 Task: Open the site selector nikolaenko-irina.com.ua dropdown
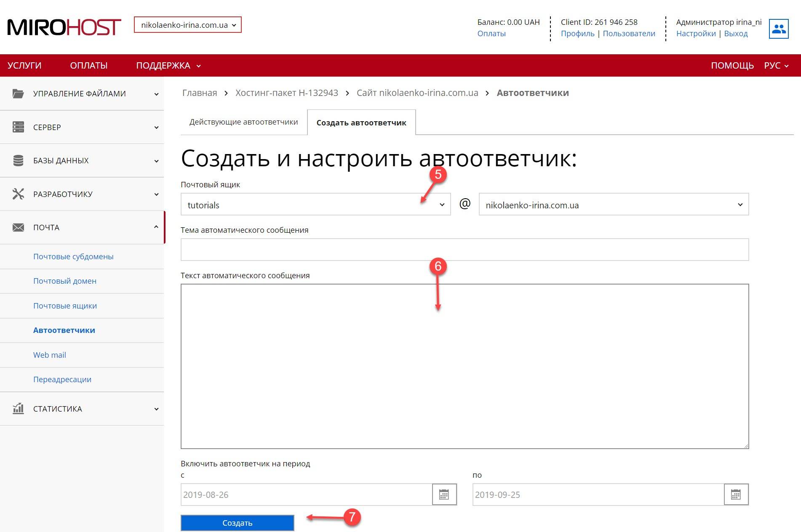[x=188, y=25]
